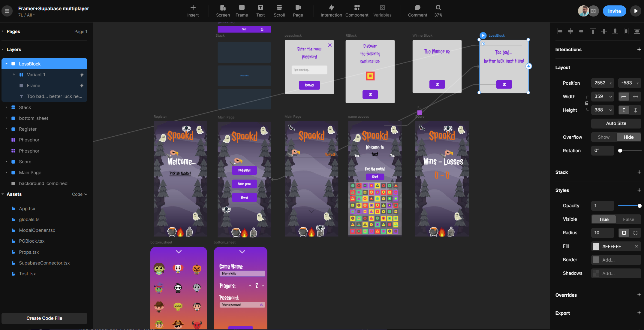Open the Interaction tool
Image resolution: width=644 pixels, height=330 pixels.
point(331,11)
